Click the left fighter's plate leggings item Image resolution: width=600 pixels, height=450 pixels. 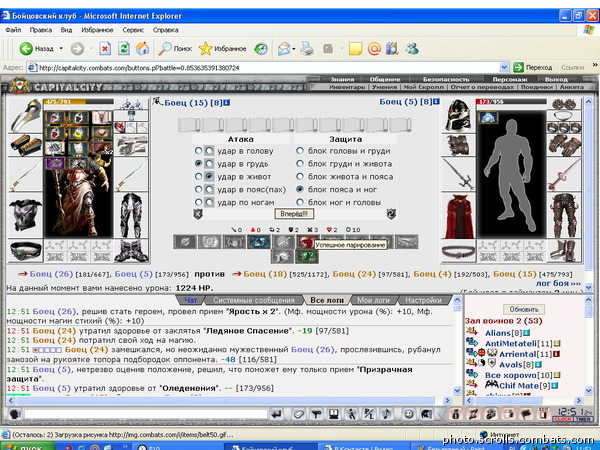(131, 215)
